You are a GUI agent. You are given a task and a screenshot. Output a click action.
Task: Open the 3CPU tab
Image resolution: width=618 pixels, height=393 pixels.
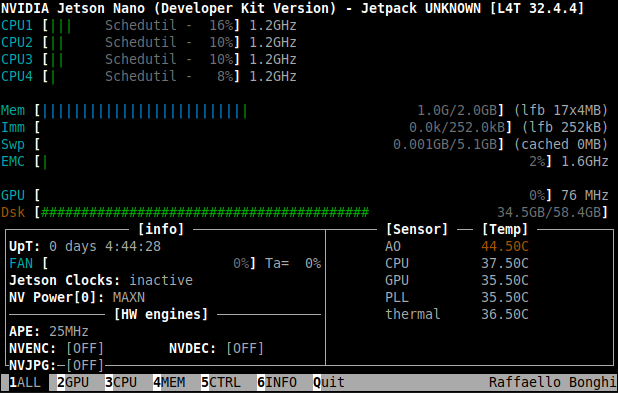(121, 382)
